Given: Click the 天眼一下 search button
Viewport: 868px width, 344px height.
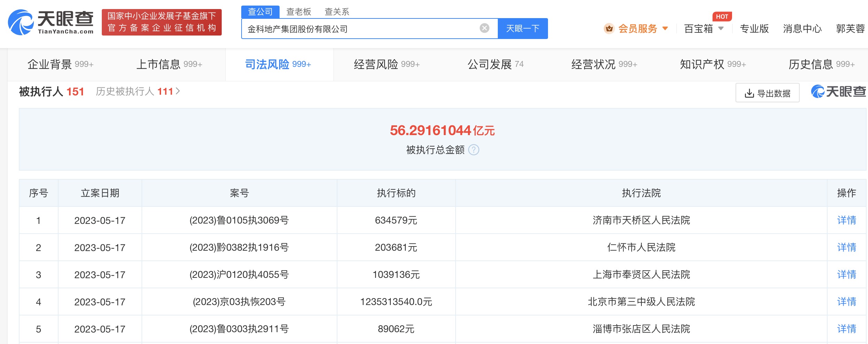Looking at the screenshot, I should click(x=523, y=29).
